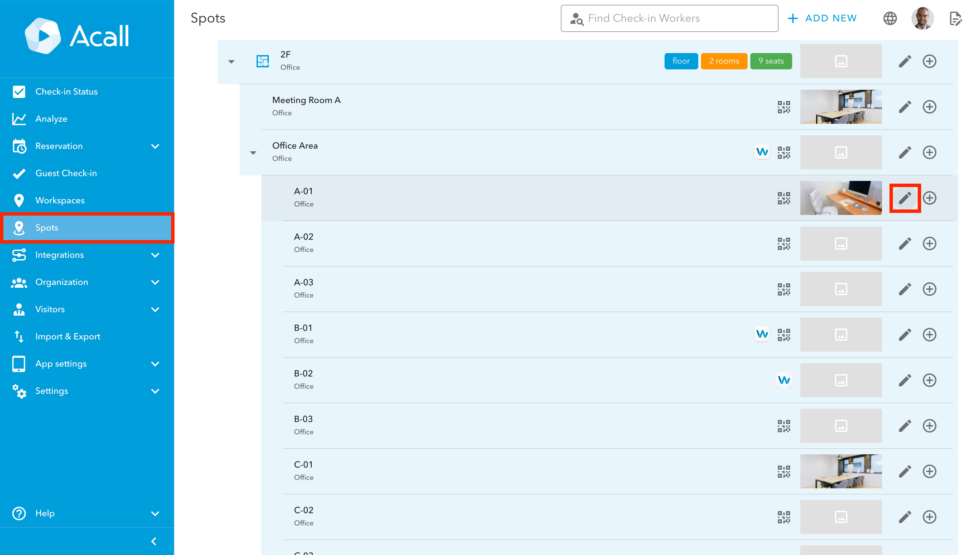Collapse the 2F floor tree row
This screenshot has height=555, width=980.
[231, 61]
